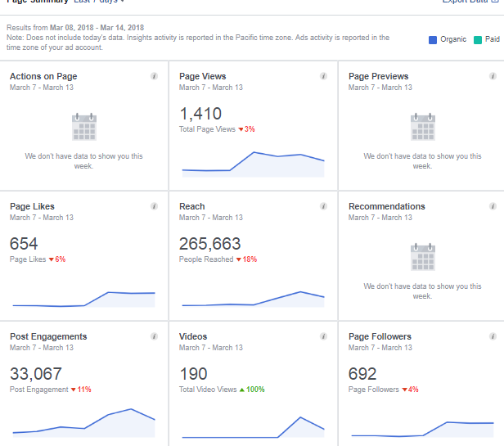The width and height of the screenshot is (504, 446).
Task: Click the Export Data link
Action: (x=470, y=2)
